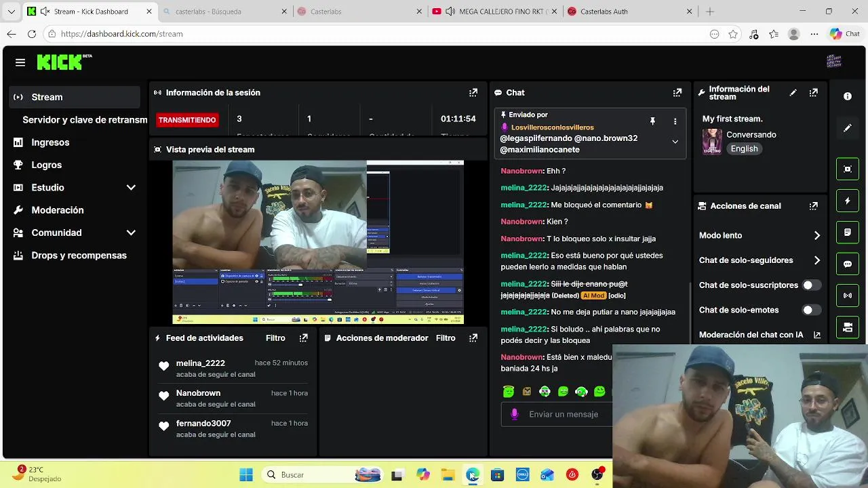Click the info icon in right sidebar
Screen dimensions: 868x488
(x=848, y=96)
